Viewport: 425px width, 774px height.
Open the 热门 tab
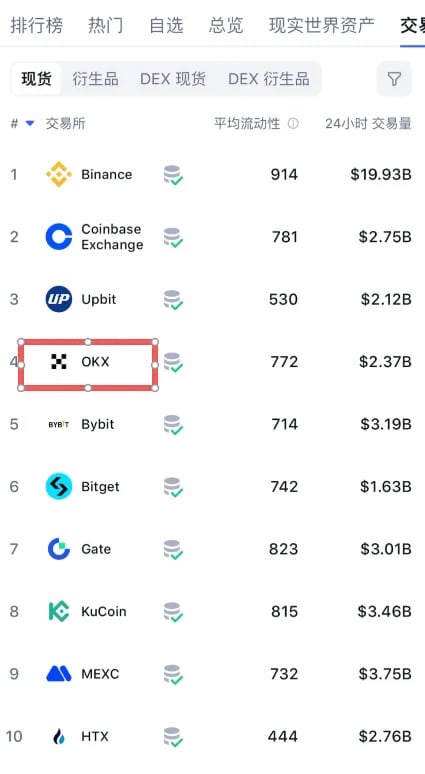pos(106,25)
